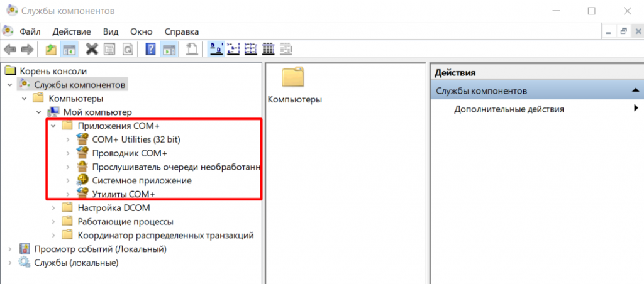Click the Проводник COM+ package icon

click(82, 153)
